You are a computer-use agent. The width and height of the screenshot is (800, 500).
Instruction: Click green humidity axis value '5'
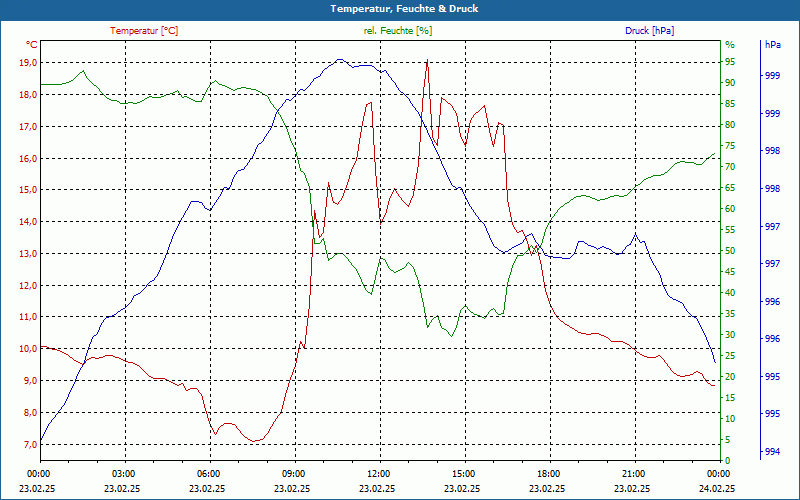[x=728, y=440]
